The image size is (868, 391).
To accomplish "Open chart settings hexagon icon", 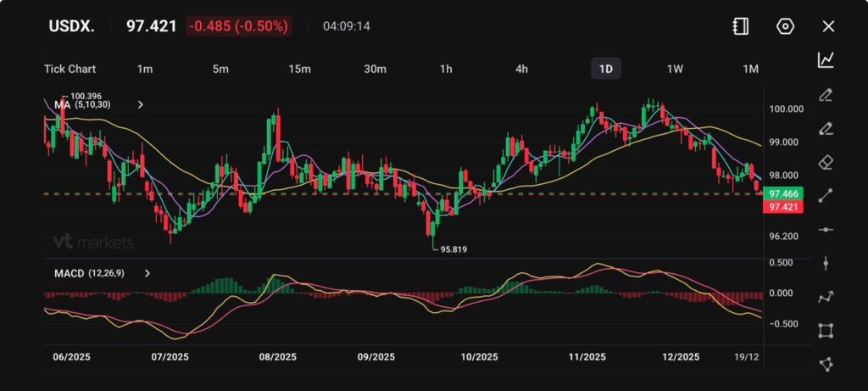I will tap(785, 26).
